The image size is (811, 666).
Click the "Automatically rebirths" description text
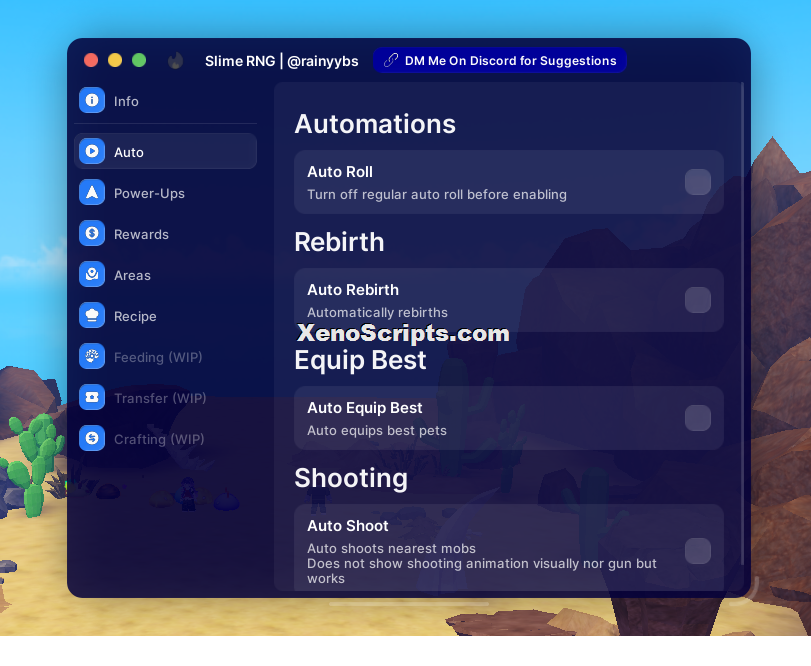(x=378, y=312)
